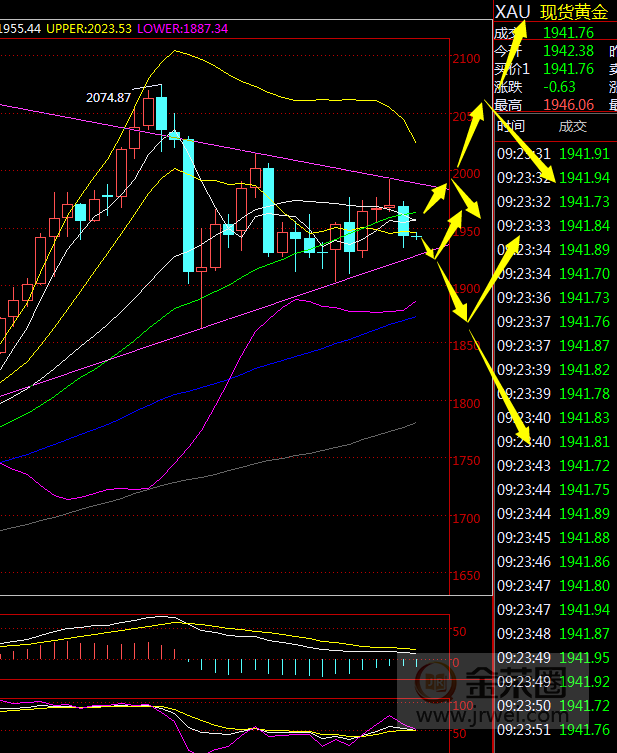Click the 成交 column header above ticks
This screenshot has height=753, width=617.
pyautogui.click(x=573, y=126)
